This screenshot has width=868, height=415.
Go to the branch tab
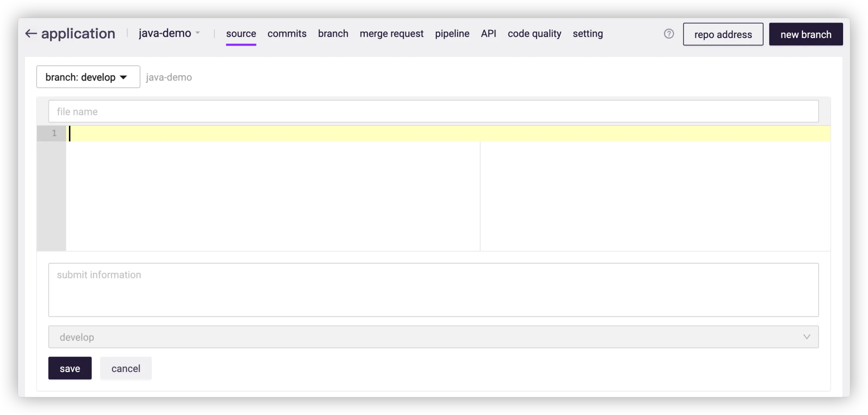coord(333,34)
